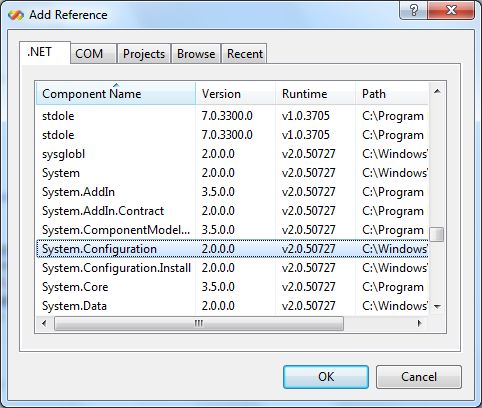Click the vertical scrollbar down arrow
This screenshot has width=482, height=408.
tap(437, 306)
